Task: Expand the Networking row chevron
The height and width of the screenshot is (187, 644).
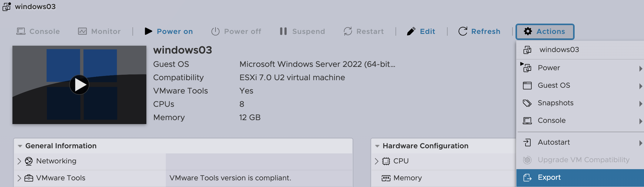Action: point(19,161)
